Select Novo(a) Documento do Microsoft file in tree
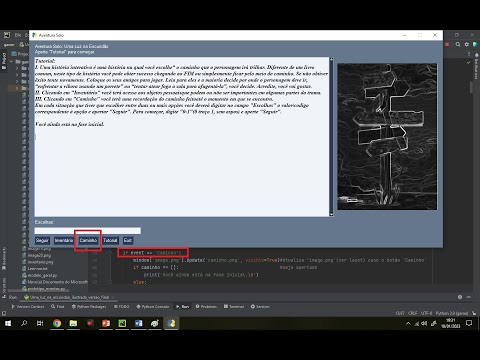This screenshot has width=480, height=360. tap(55, 282)
